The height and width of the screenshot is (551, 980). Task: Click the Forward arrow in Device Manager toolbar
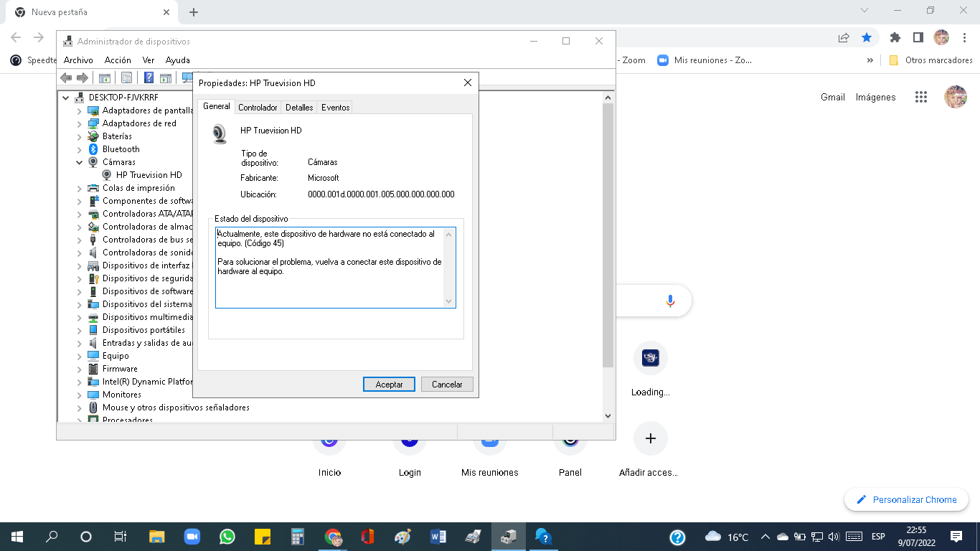pos(83,77)
